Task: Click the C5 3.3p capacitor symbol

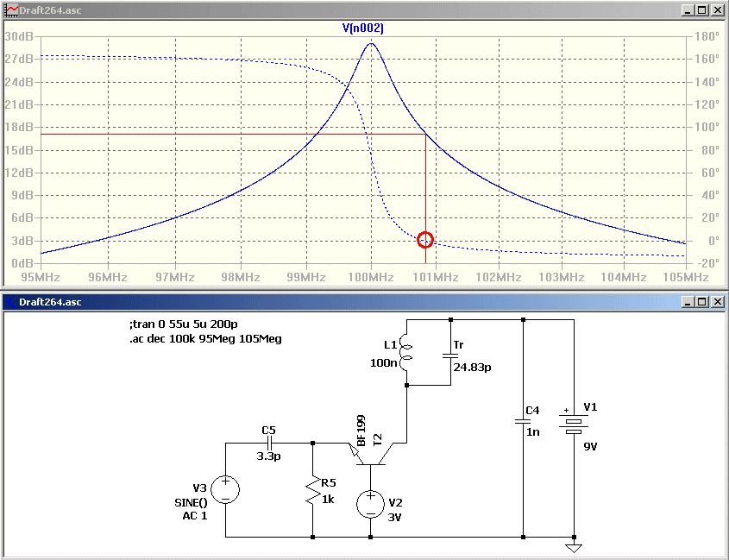Action: click(x=269, y=443)
